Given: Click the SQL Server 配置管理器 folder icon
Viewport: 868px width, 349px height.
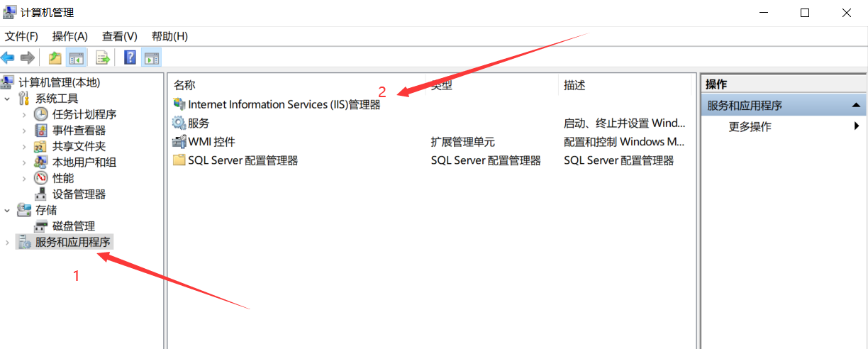Looking at the screenshot, I should [x=179, y=160].
